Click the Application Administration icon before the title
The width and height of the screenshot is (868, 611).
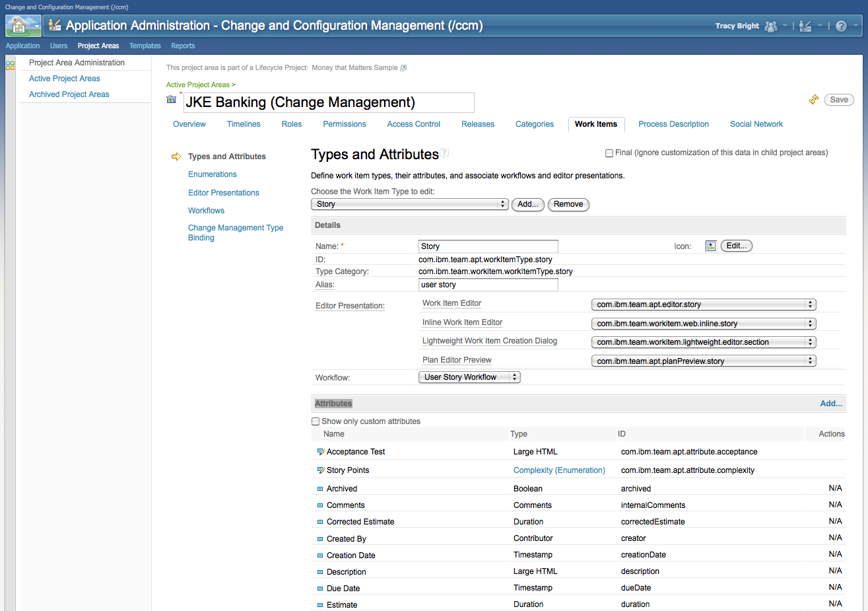coord(55,25)
